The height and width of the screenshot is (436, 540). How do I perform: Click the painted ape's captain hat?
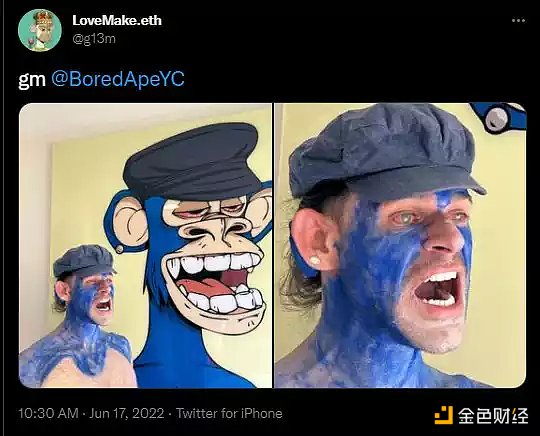(193, 160)
